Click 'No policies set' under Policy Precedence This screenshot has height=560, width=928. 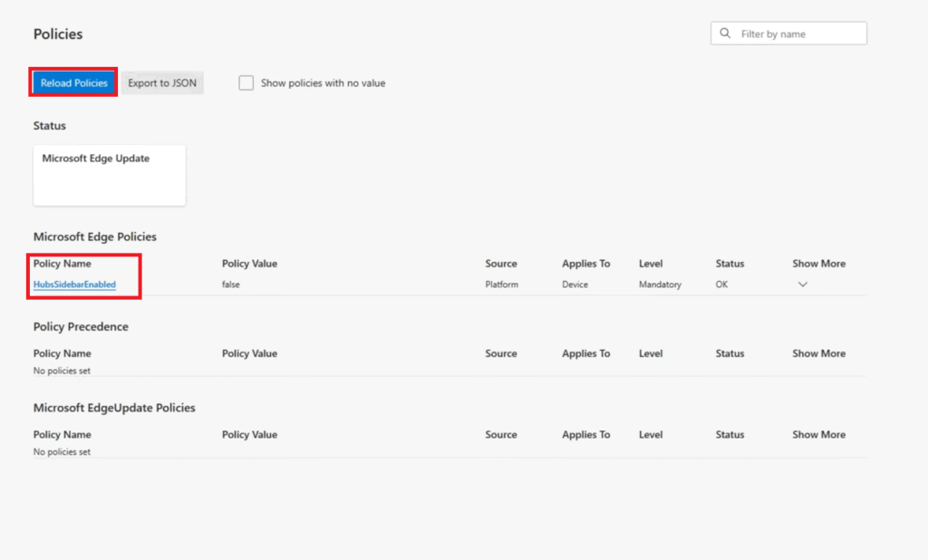(62, 371)
